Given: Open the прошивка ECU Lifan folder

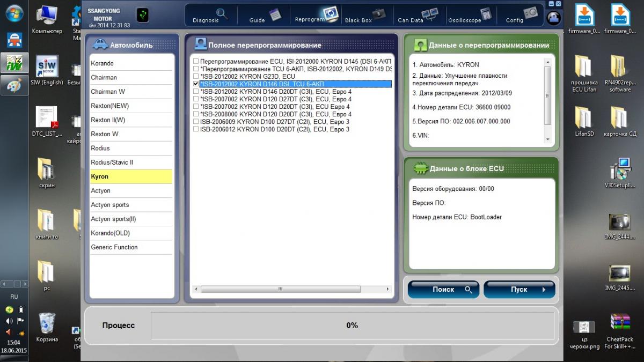Looking at the screenshot, I should [x=584, y=73].
